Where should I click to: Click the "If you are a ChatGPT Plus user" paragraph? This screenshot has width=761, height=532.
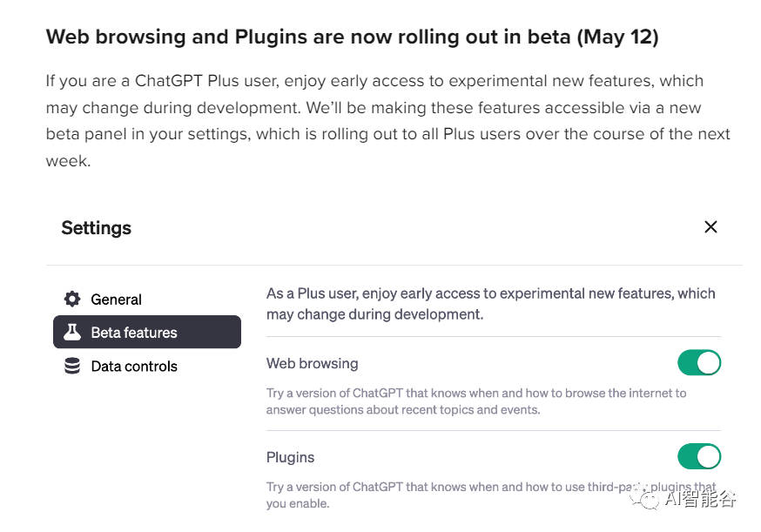387,120
